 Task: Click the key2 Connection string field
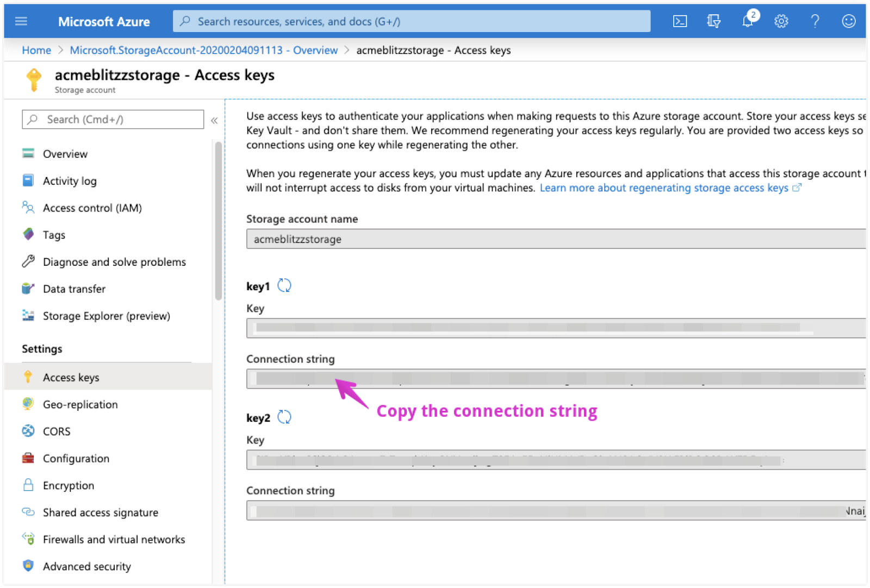tap(556, 510)
